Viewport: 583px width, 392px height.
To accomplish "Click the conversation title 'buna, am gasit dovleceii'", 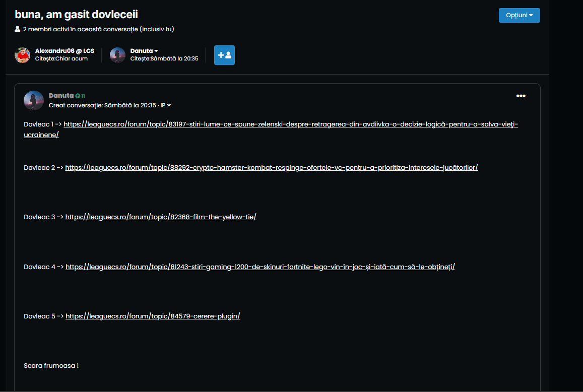I will pyautogui.click(x=76, y=15).
